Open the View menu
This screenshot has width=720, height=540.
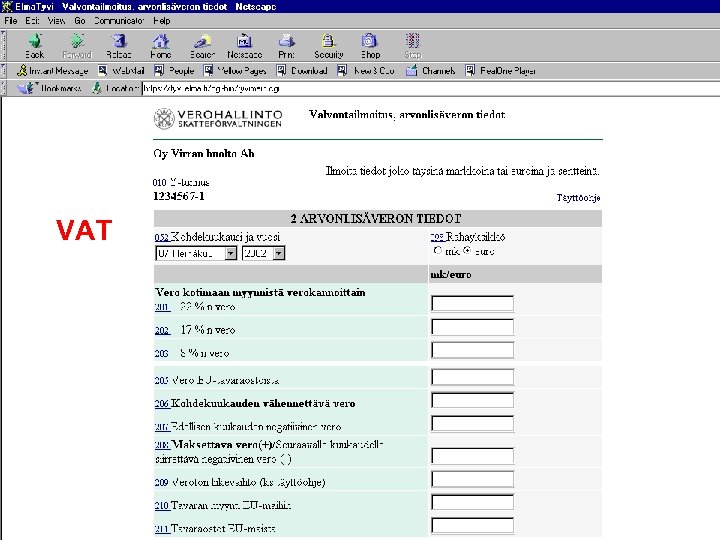point(56,21)
